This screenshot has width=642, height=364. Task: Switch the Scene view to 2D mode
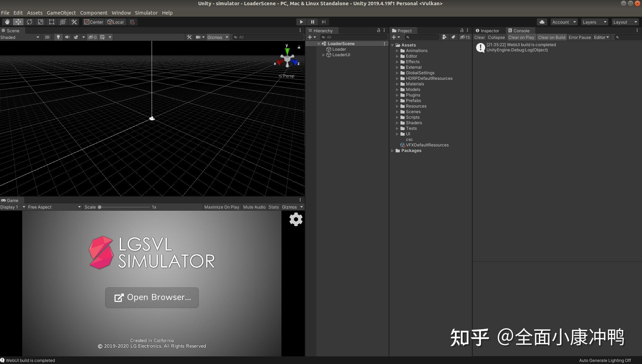[47, 37]
